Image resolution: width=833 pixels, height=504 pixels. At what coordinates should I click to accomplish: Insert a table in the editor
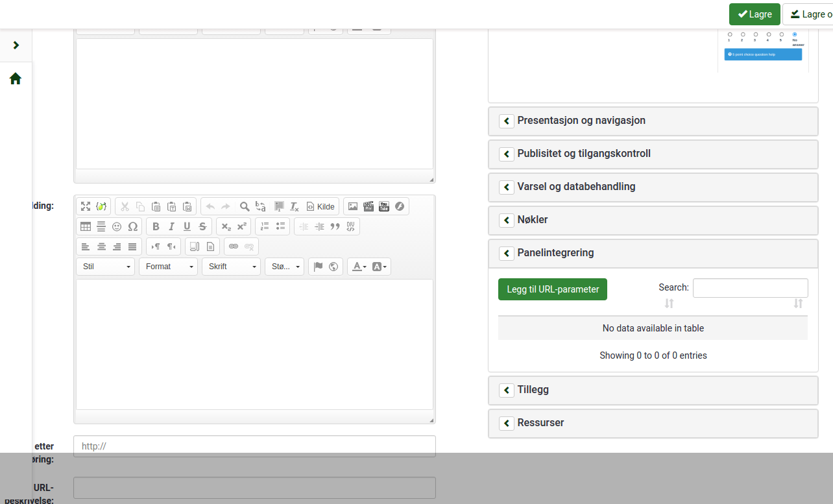86,226
